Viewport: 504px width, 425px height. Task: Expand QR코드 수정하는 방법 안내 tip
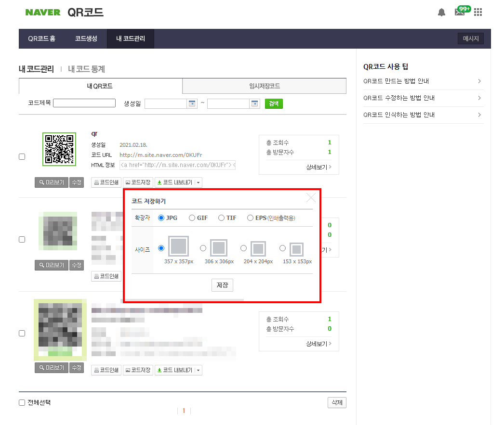(423, 98)
